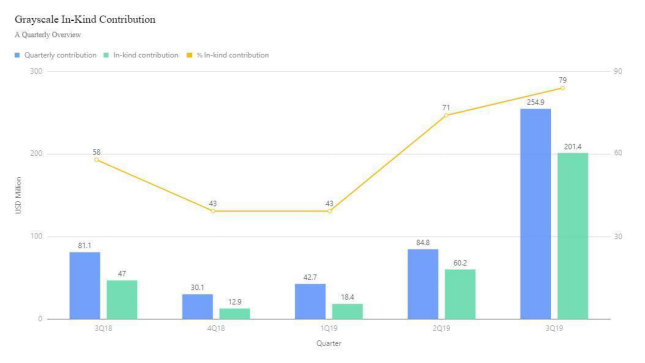Toggle the Quarterly contribution legend label
Image resolution: width=645 pixels, height=363 pixels.
(60, 55)
